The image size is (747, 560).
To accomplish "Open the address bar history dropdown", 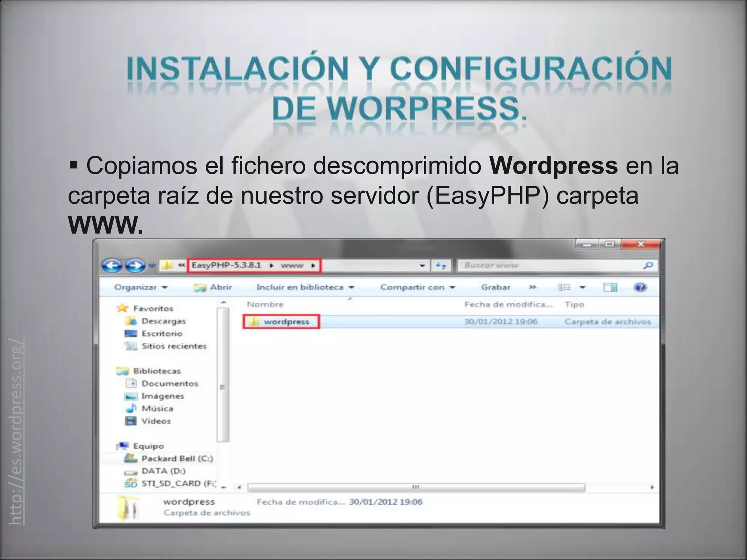I will point(422,265).
